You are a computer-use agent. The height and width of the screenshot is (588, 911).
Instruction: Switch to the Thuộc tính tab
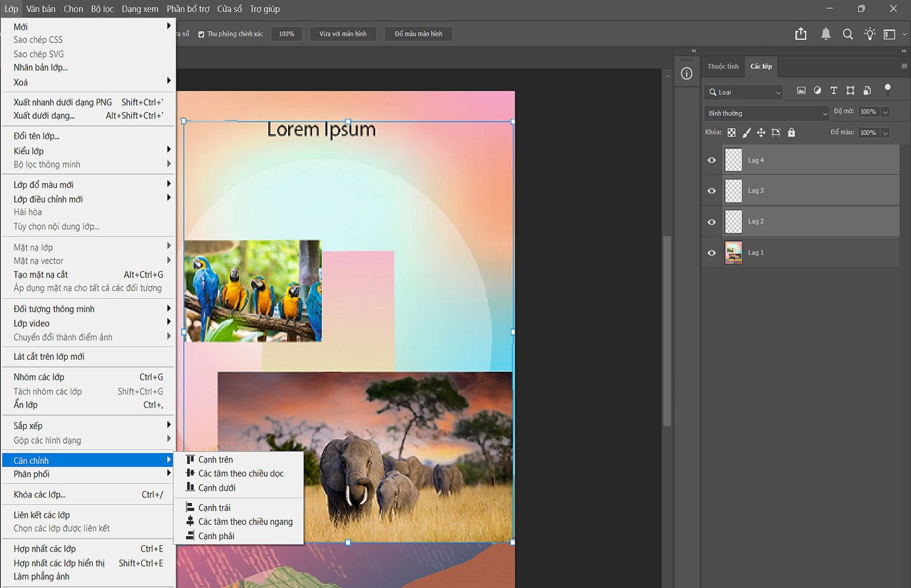click(x=723, y=67)
